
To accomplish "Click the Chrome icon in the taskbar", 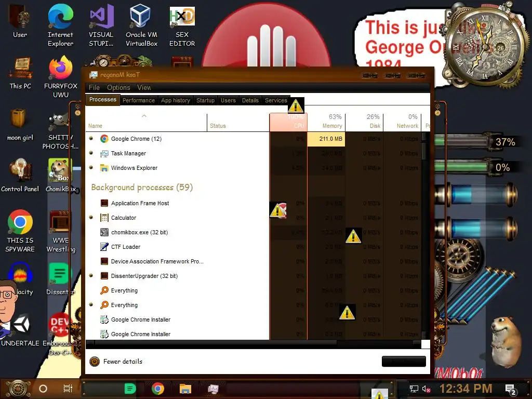I will click(x=158, y=389).
